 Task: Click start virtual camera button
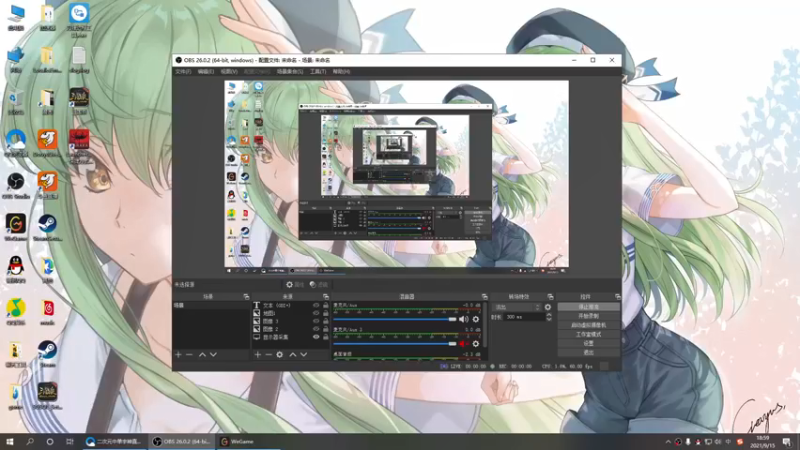588,325
